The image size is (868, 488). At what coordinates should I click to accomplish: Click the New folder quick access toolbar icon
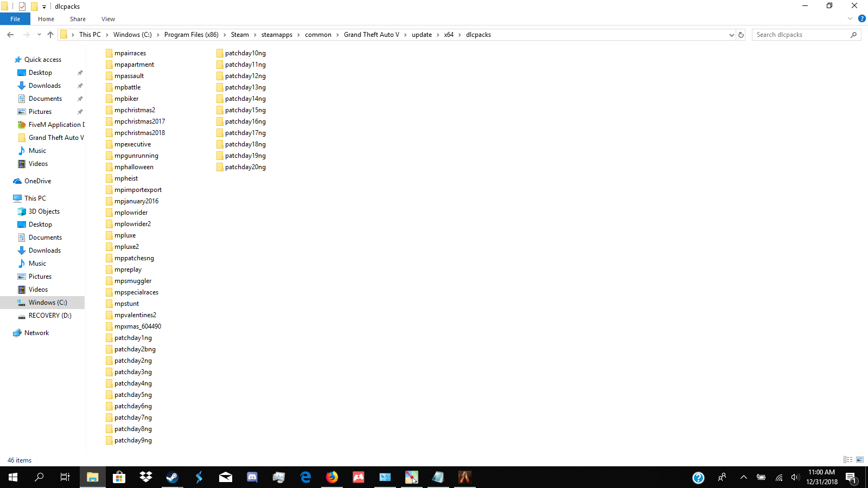(x=34, y=7)
